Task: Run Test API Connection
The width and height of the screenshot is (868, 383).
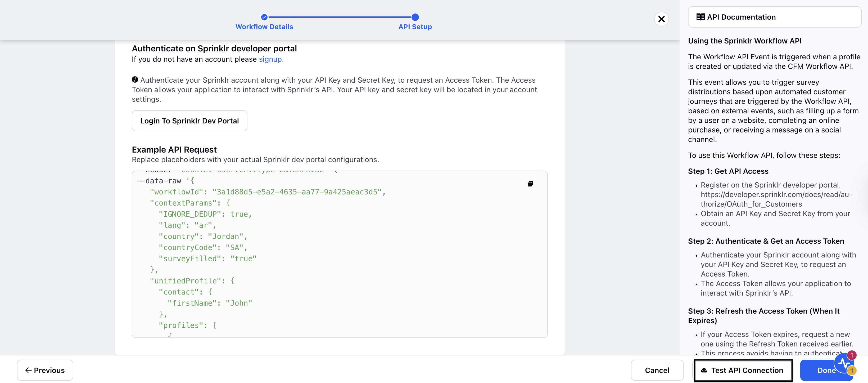Action: 743,370
